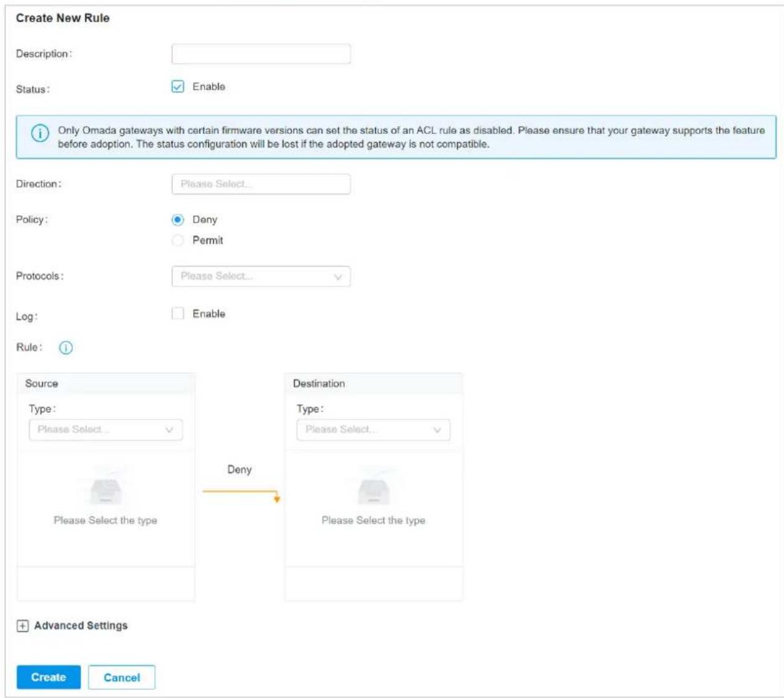784x698 pixels.
Task: Expand the Advanced Settings section
Action: pyautogui.click(x=81, y=626)
